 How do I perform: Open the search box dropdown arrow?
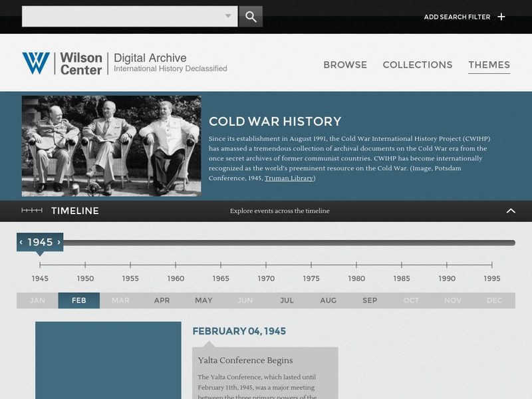tap(228, 16)
